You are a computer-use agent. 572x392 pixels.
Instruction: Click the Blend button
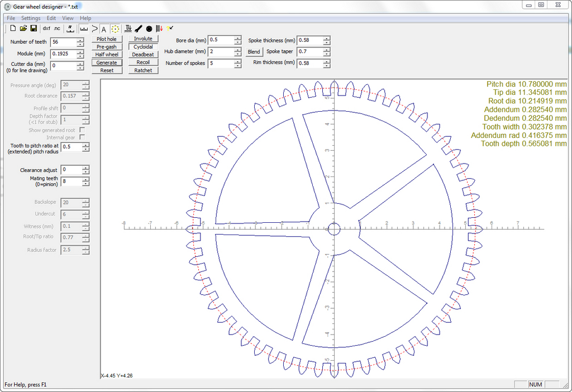pos(254,52)
